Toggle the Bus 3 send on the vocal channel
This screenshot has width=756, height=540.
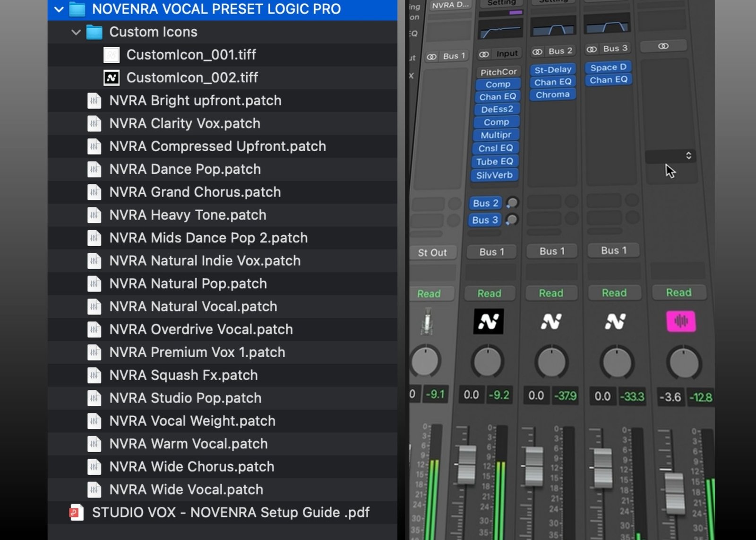[x=484, y=220]
